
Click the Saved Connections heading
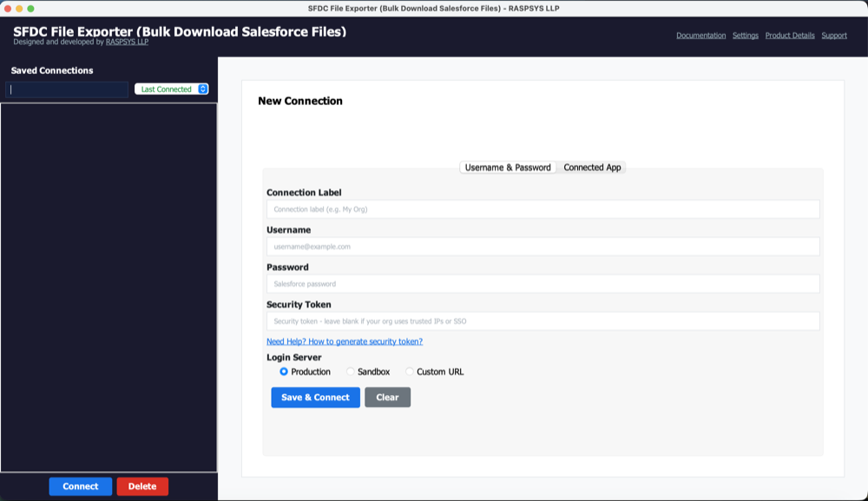coord(52,70)
